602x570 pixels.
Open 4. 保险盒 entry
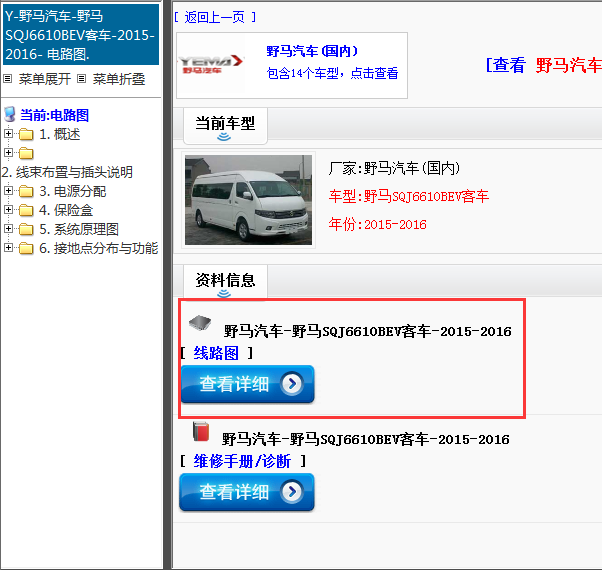coord(66,210)
